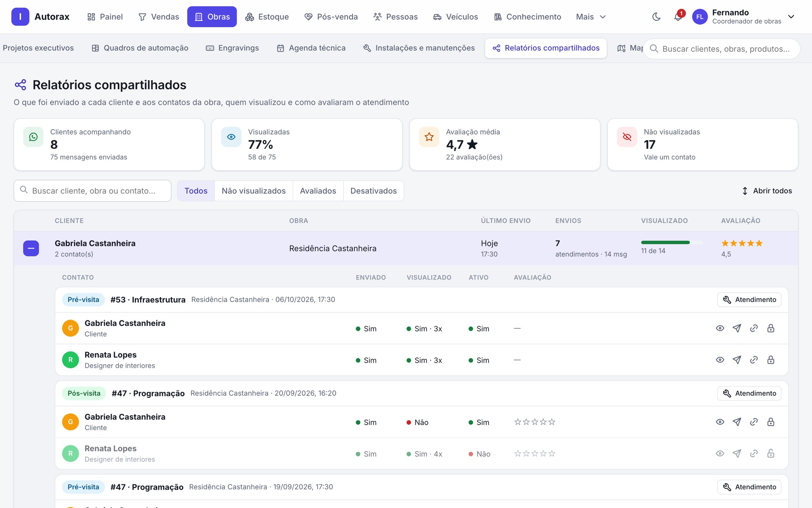Click the Autorax logo icon
The image size is (812, 508).
click(20, 17)
